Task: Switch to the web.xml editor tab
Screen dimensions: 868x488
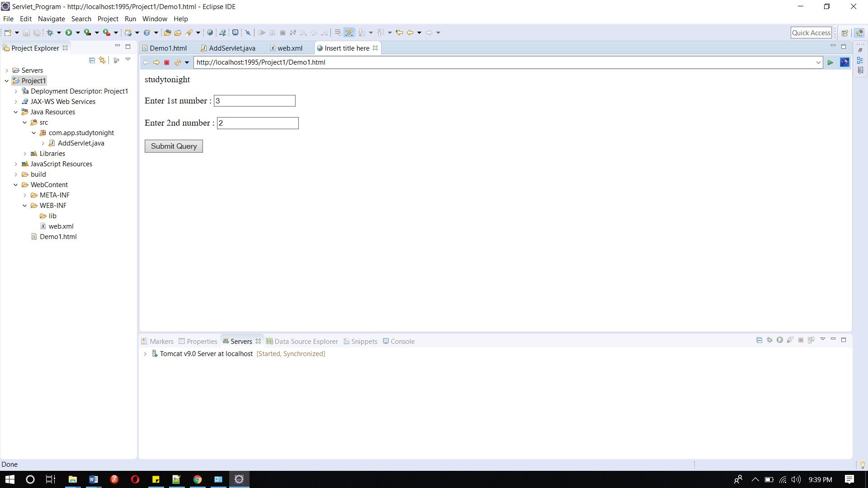Action: coord(286,48)
